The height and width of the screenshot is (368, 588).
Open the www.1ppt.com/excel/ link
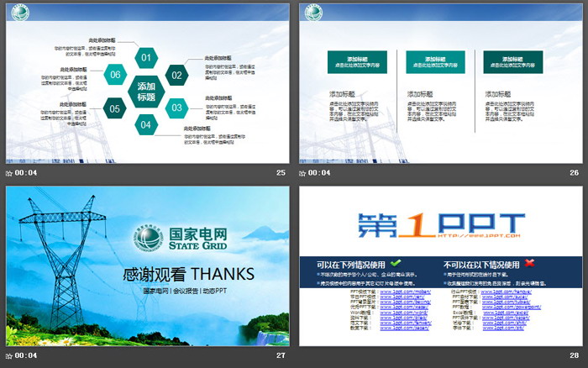click(506, 313)
